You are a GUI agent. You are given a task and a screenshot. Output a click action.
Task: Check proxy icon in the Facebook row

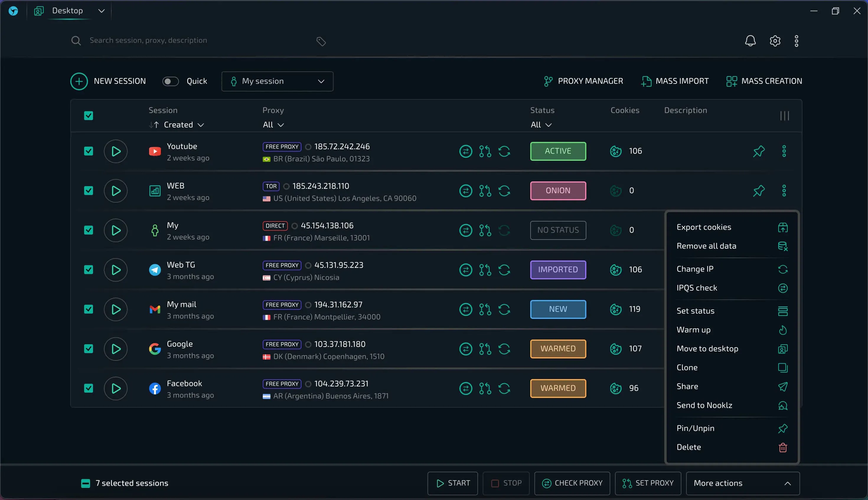click(466, 388)
